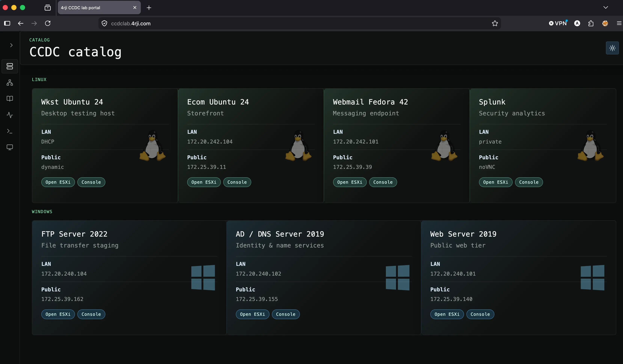The image size is (623, 364).
Task: Open the monitor display sidebar icon
Action: point(10,147)
